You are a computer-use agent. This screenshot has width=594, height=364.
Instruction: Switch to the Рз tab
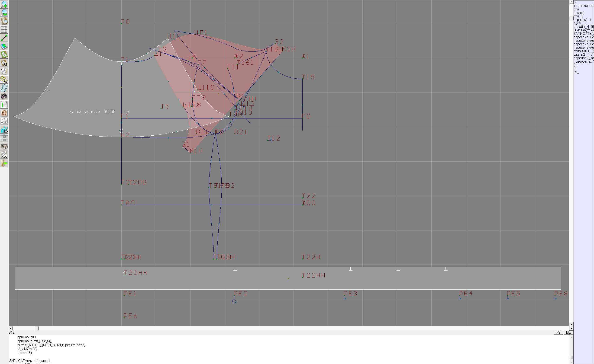coord(558,332)
